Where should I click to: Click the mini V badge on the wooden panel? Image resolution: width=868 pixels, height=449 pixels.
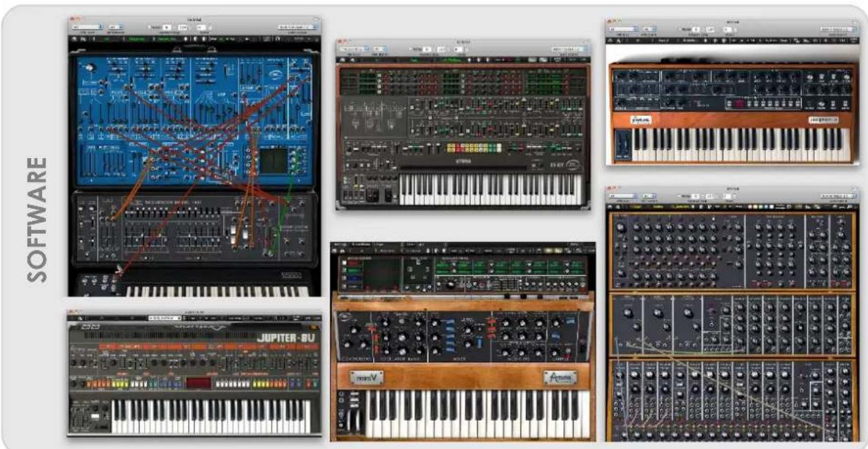[x=366, y=377]
